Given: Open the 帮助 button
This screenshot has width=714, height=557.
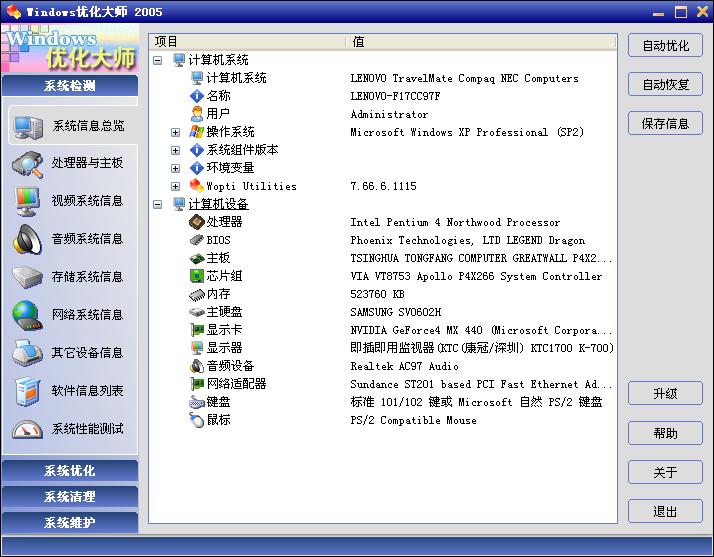Looking at the screenshot, I should coord(665,433).
